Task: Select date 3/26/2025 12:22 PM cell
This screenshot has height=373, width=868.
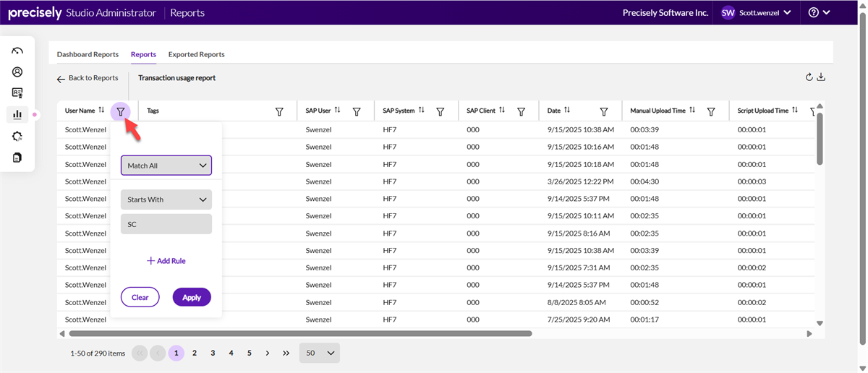Action: (x=581, y=181)
